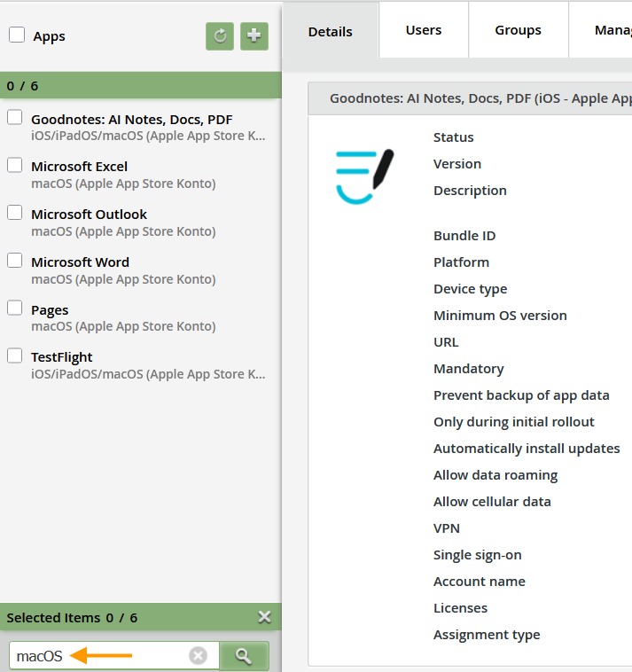Refresh the Apps list
The image size is (632, 672).
[x=220, y=36]
